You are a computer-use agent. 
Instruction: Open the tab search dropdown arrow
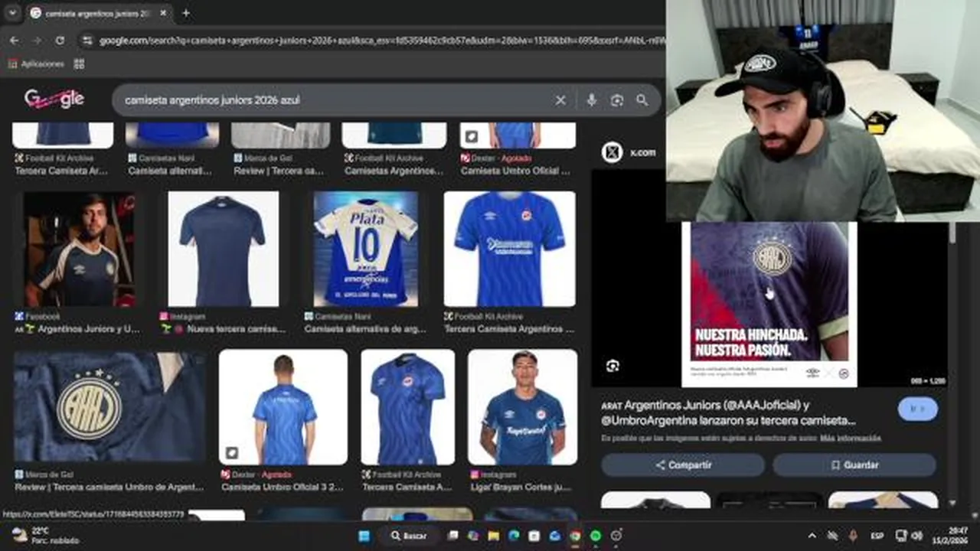point(12,13)
